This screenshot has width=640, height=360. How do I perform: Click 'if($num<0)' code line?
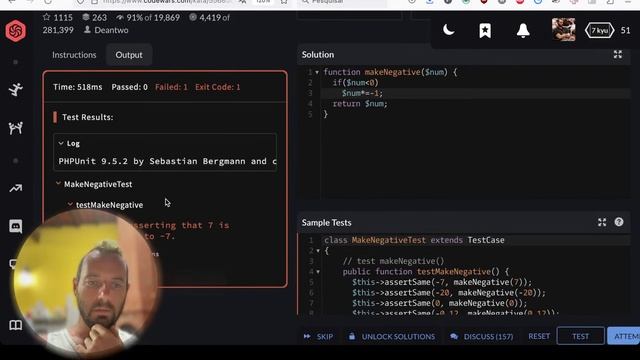[356, 82]
